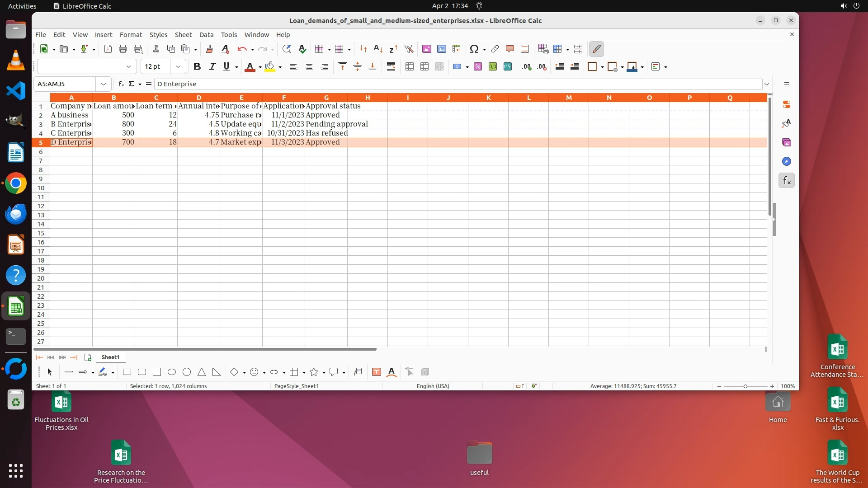Click the Format as Percent icon
The image size is (868, 488).
point(478,66)
